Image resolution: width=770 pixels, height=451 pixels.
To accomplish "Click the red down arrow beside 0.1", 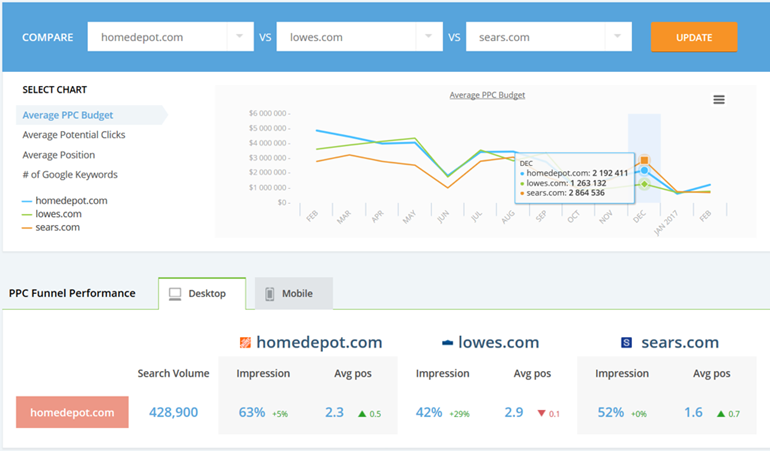I will (542, 414).
